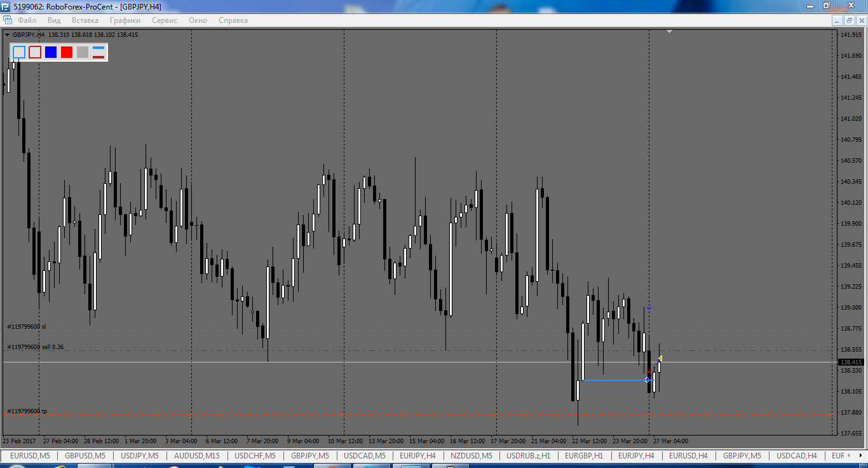This screenshot has height=468, width=868.
Task: Click the '23 Feb 2017' date label
Action: (19, 441)
